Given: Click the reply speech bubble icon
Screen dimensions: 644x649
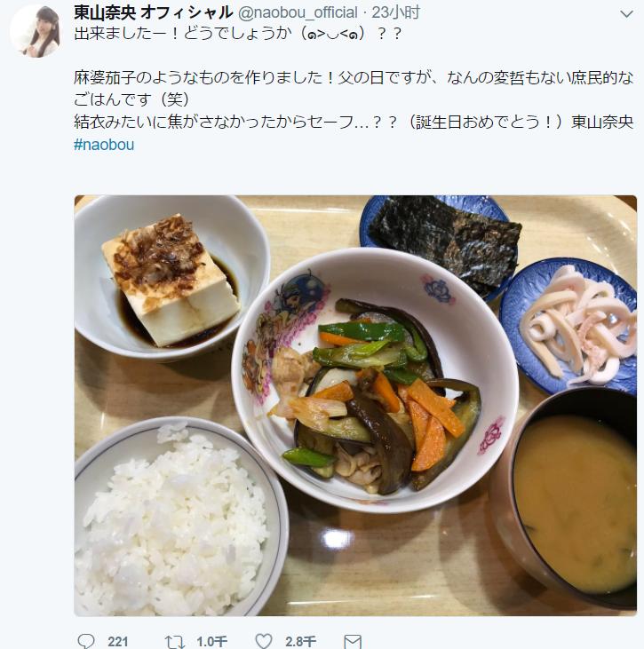Looking at the screenshot, I should pos(86,641).
